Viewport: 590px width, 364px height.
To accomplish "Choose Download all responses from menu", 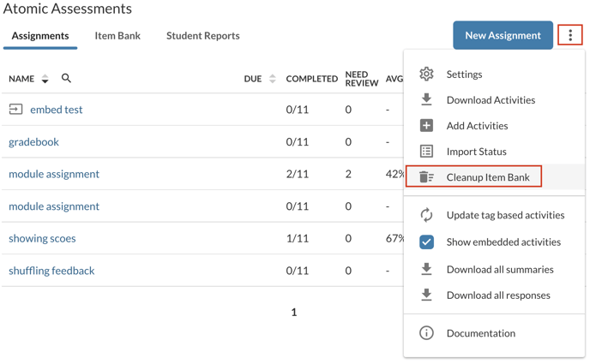I will (497, 295).
